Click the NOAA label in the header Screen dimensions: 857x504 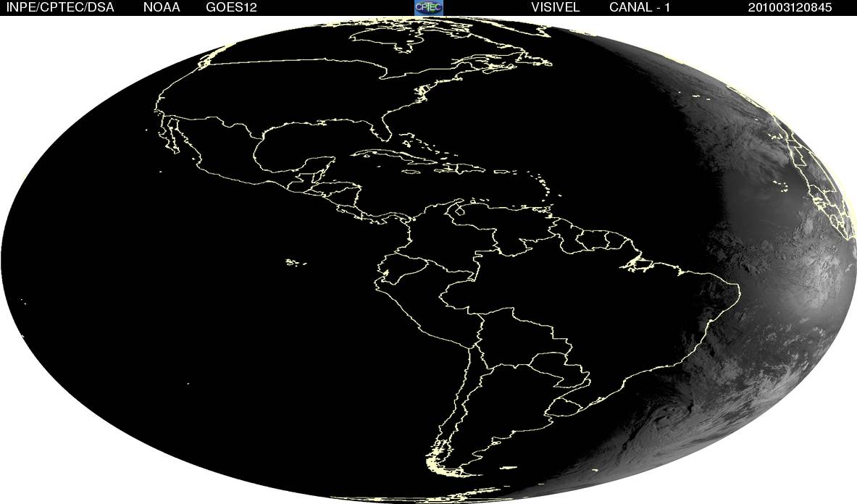[162, 8]
